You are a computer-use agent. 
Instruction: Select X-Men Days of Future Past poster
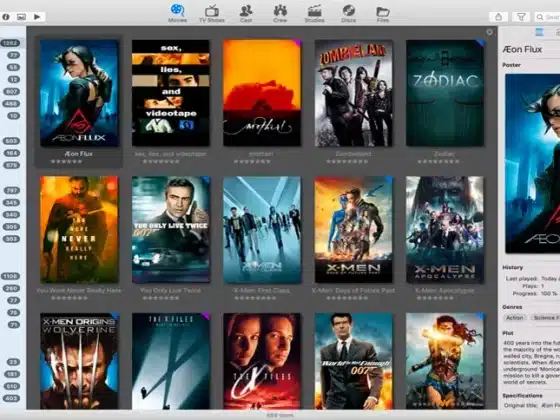[354, 229]
